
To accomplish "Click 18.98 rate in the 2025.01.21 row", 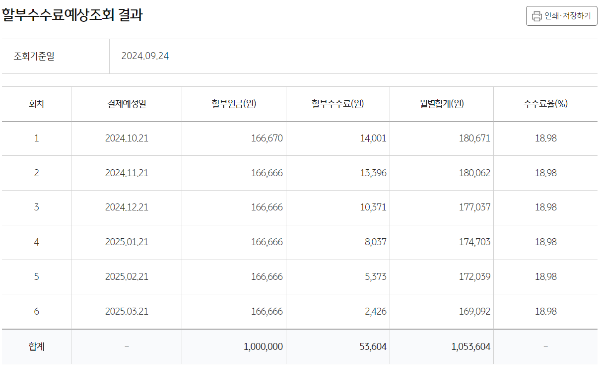I will pyautogui.click(x=546, y=242).
